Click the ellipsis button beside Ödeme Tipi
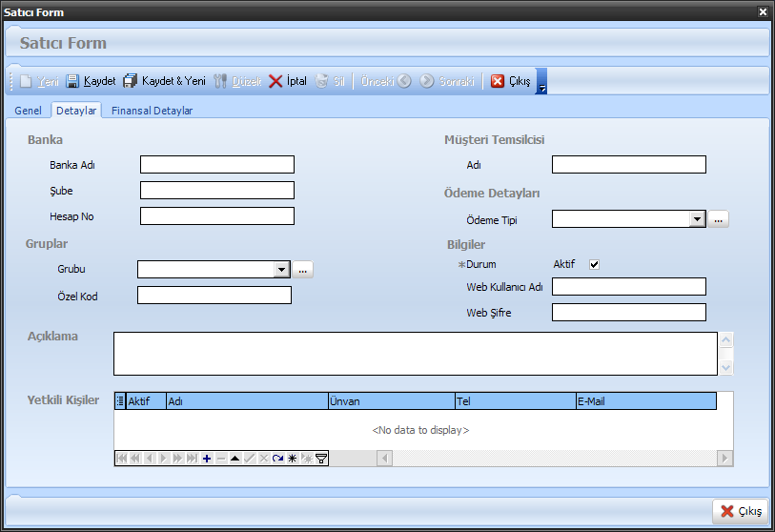 (x=719, y=219)
